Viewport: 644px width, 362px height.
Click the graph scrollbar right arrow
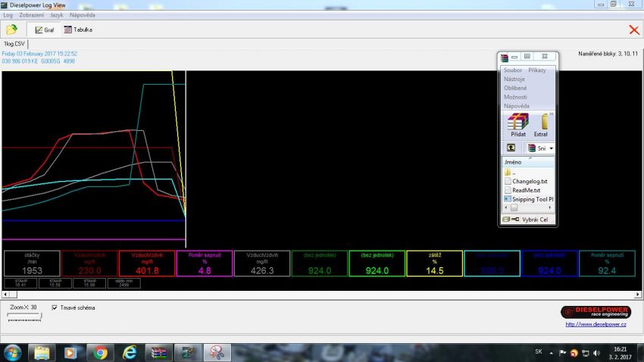point(638,295)
